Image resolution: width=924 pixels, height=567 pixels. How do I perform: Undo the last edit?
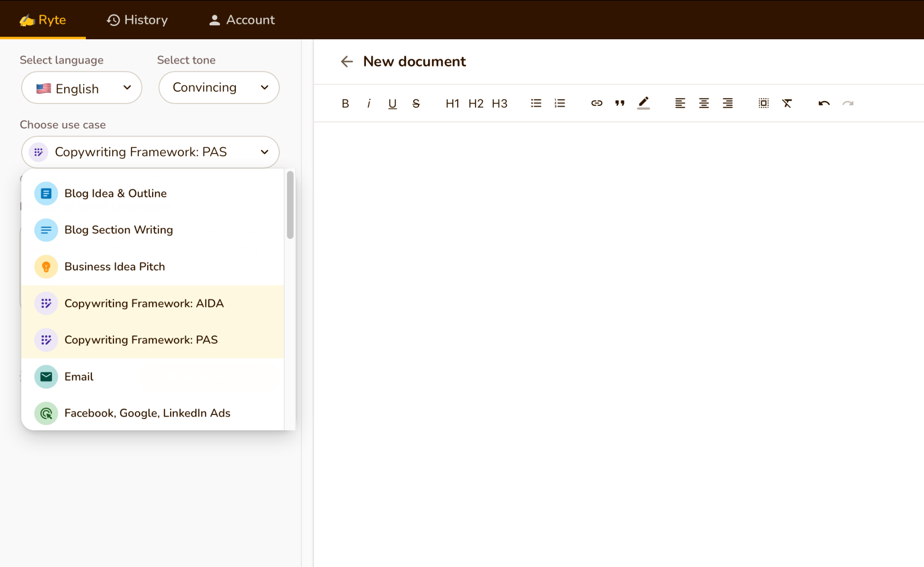[x=824, y=103]
